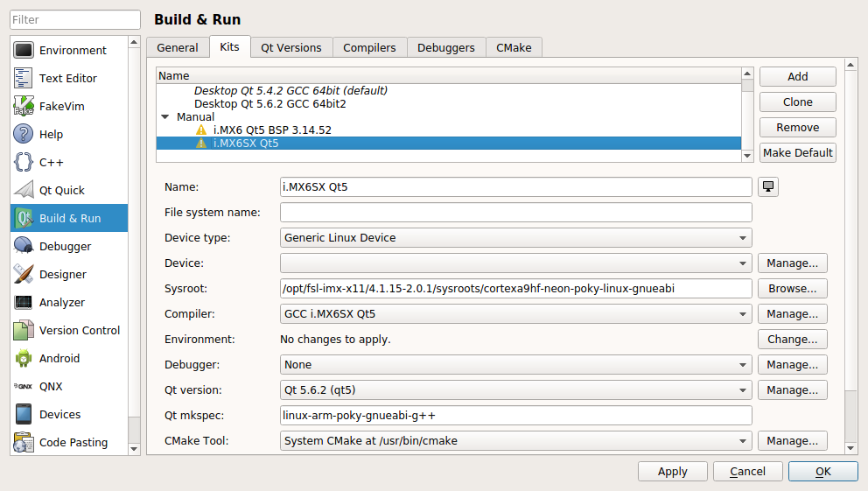
Task: Open the Environment settings category icon
Action: [x=24, y=50]
